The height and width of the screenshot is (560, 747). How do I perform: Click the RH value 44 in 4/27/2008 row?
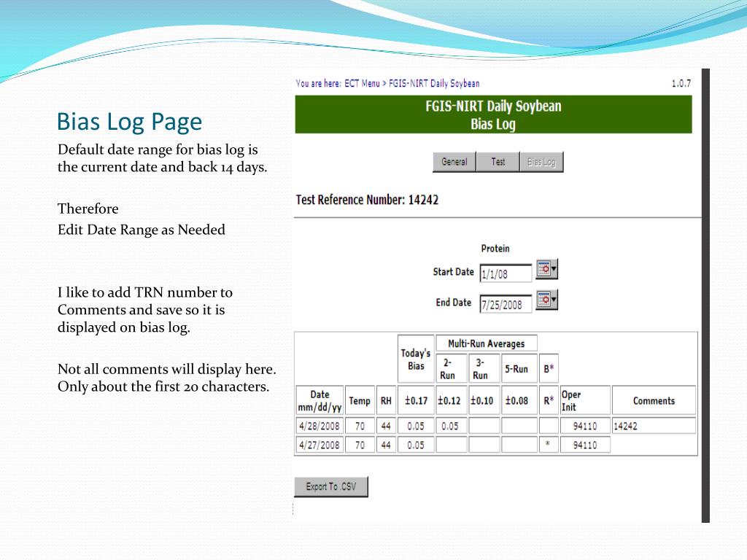(386, 445)
